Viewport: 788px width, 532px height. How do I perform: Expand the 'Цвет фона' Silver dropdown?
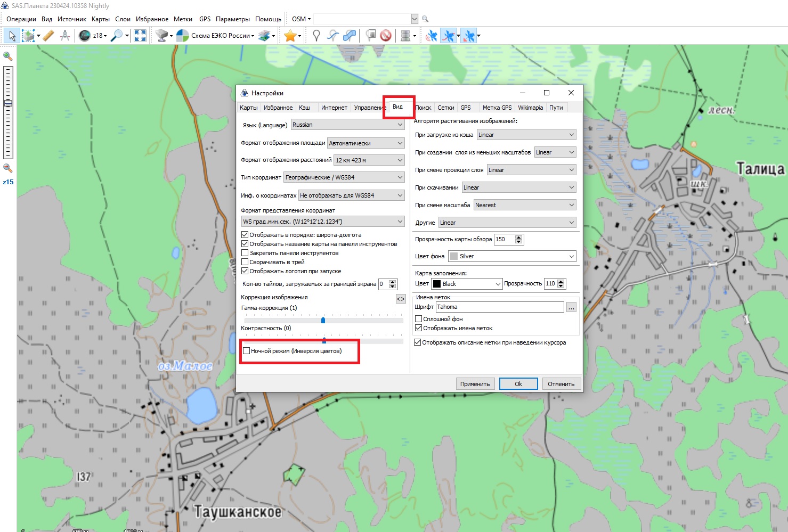click(x=512, y=256)
